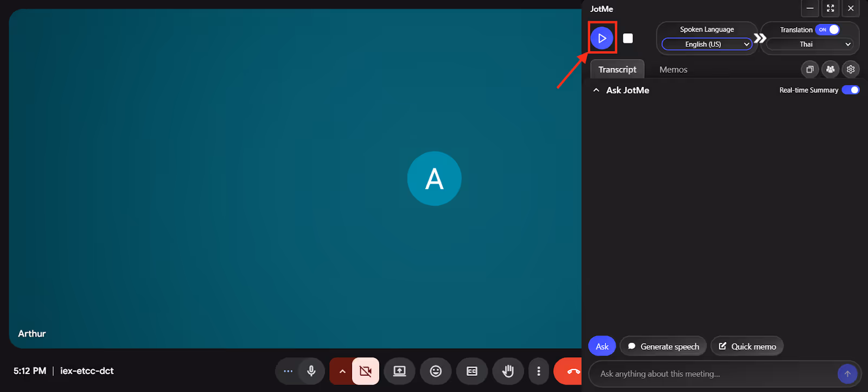Mute the microphone in the meeting
The width and height of the screenshot is (868, 392).
(311, 371)
